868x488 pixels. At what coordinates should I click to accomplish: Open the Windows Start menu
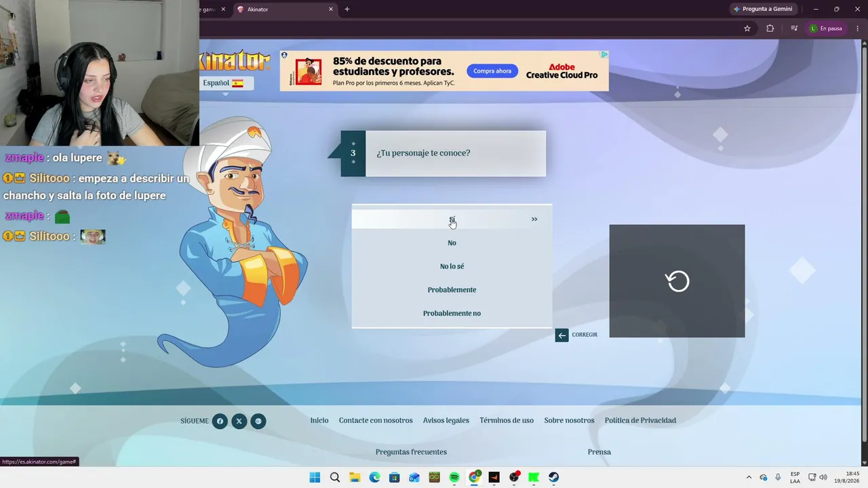pyautogui.click(x=315, y=477)
